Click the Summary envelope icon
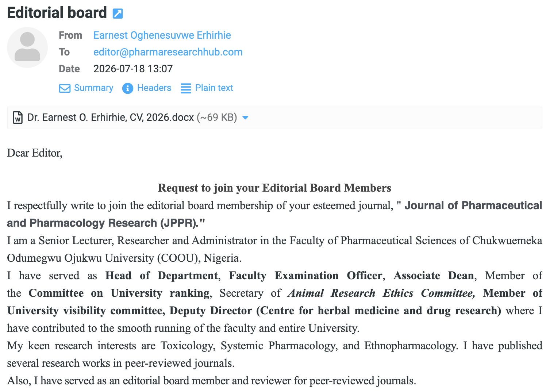The height and width of the screenshot is (392, 546). coord(65,88)
